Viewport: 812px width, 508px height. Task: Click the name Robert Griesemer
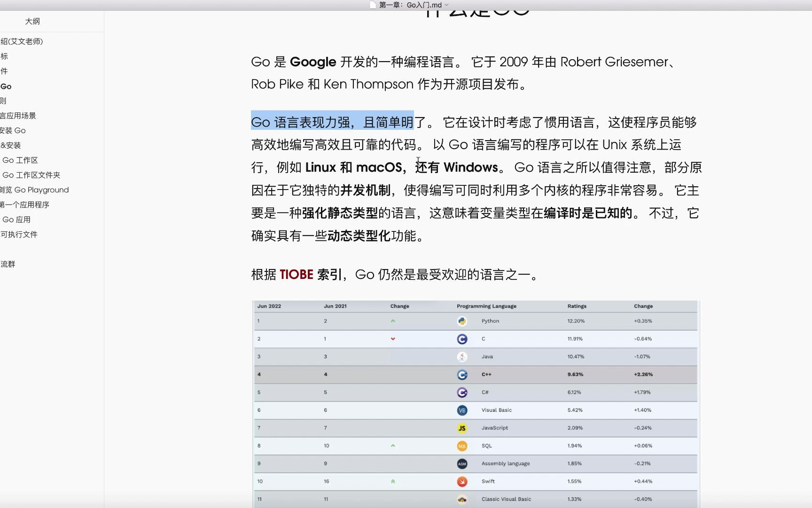pos(614,62)
